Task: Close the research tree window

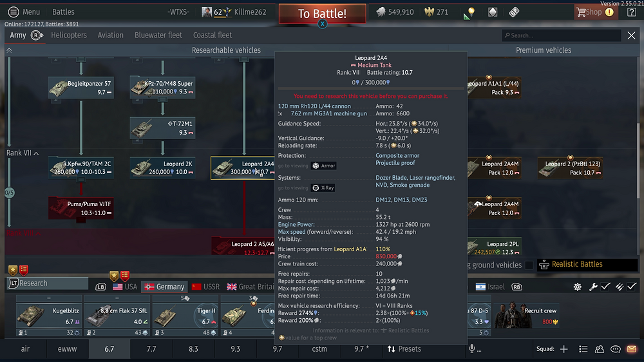Action: tap(631, 35)
